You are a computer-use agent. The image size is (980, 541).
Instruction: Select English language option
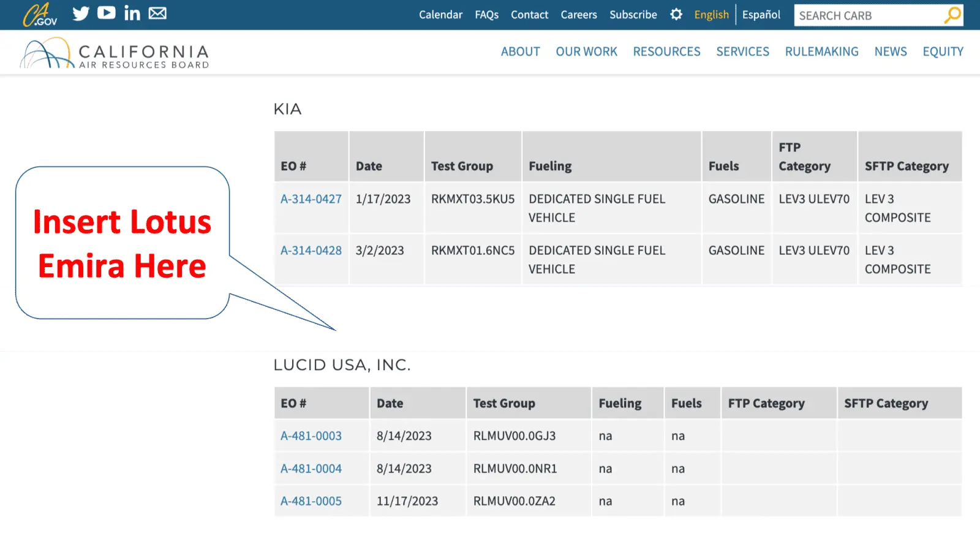[711, 15]
